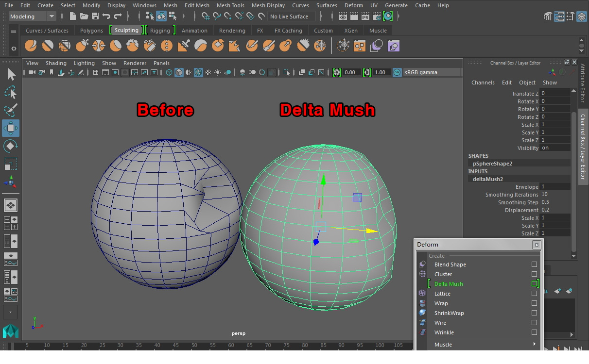Choose Delta Mush from Deform menu
The width and height of the screenshot is (589, 364).
(x=449, y=284)
